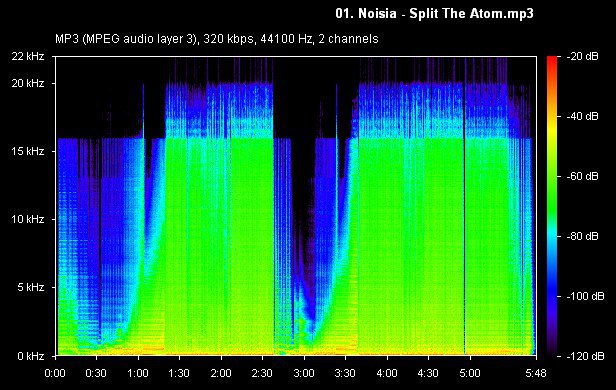Click the '15 kHz' frequency axis label

tap(28, 151)
